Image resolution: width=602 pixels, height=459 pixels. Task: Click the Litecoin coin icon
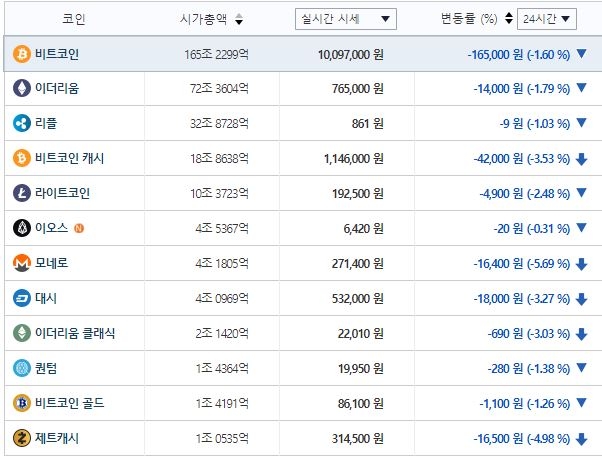pyautogui.click(x=21, y=193)
